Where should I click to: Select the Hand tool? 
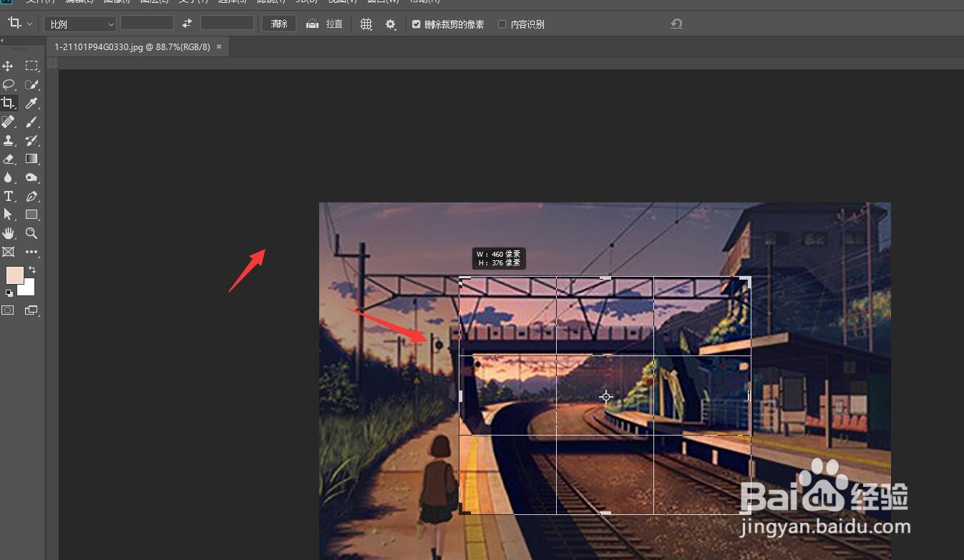coord(8,233)
